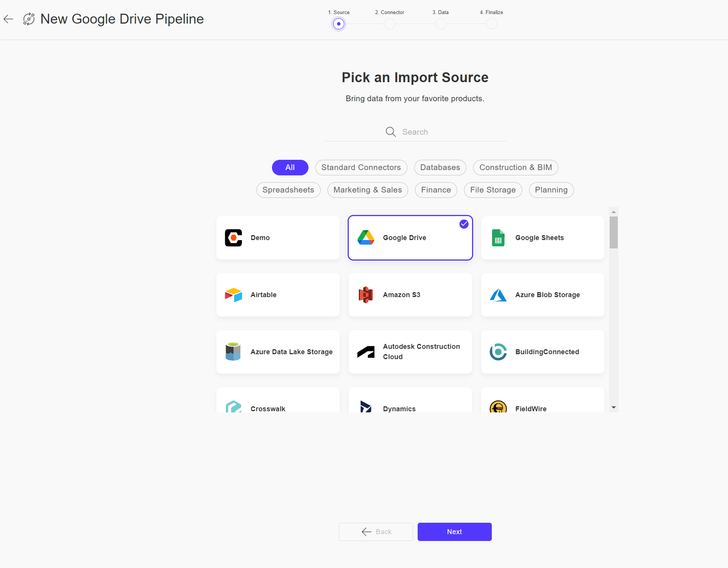Click the Autodesk Construction Cloud logo
The width and height of the screenshot is (728, 568).
366,352
